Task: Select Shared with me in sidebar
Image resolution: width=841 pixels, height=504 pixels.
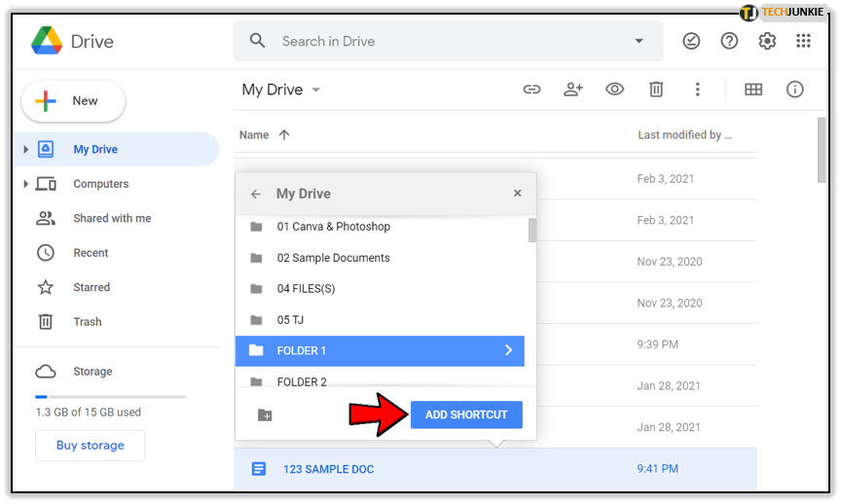Action: click(x=112, y=218)
